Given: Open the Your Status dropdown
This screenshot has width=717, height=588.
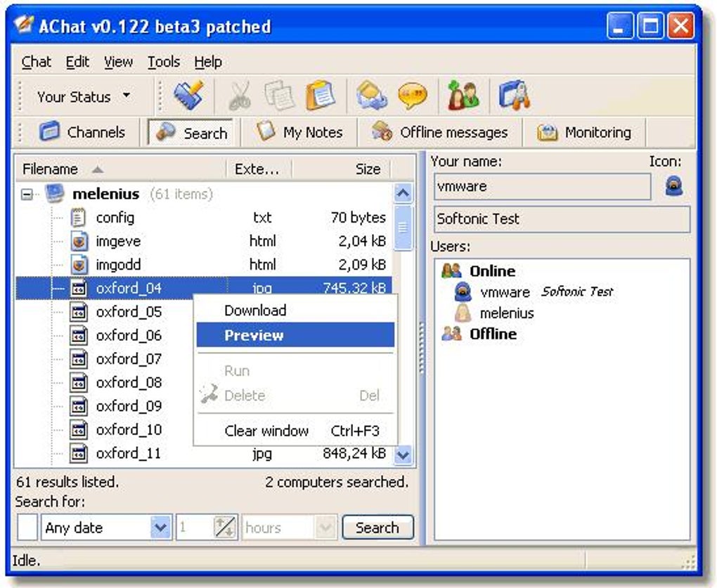Looking at the screenshot, I should tap(84, 96).
